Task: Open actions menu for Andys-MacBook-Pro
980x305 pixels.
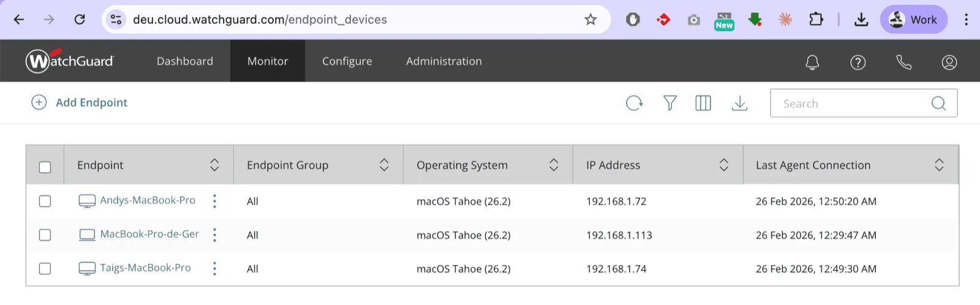Action: pyautogui.click(x=214, y=201)
